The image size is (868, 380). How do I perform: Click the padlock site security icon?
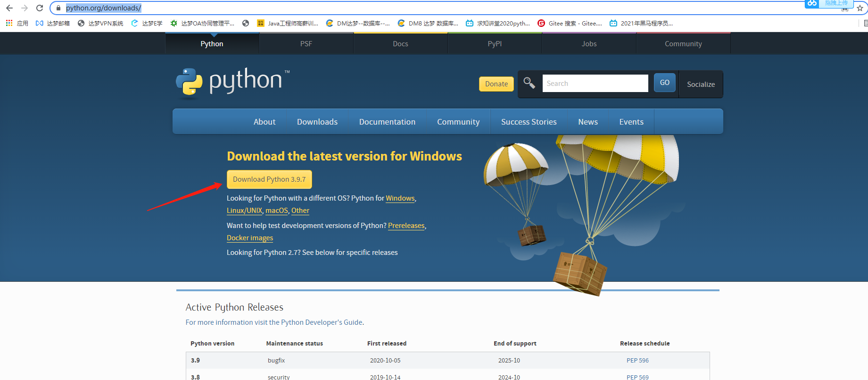click(x=58, y=8)
